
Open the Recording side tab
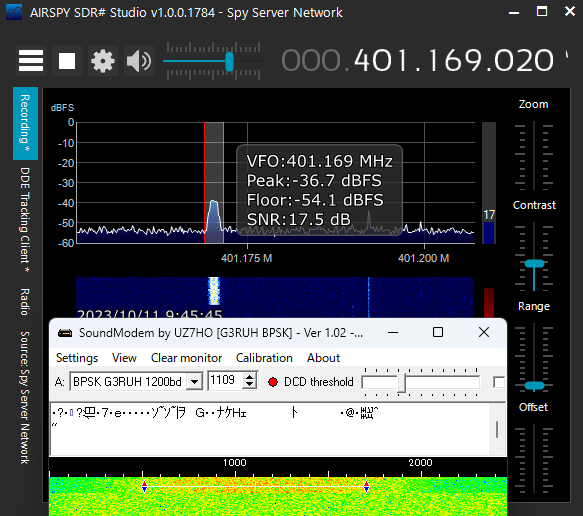pyautogui.click(x=25, y=123)
